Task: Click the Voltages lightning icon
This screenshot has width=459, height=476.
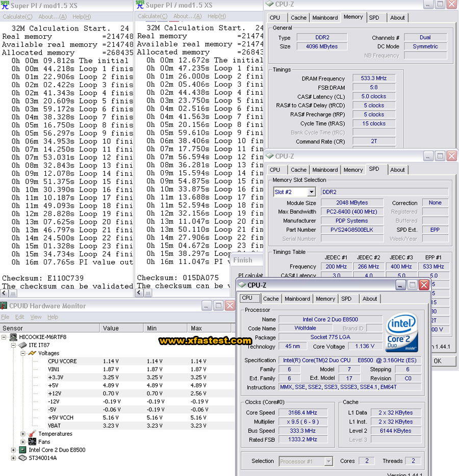Action: pyautogui.click(x=32, y=353)
